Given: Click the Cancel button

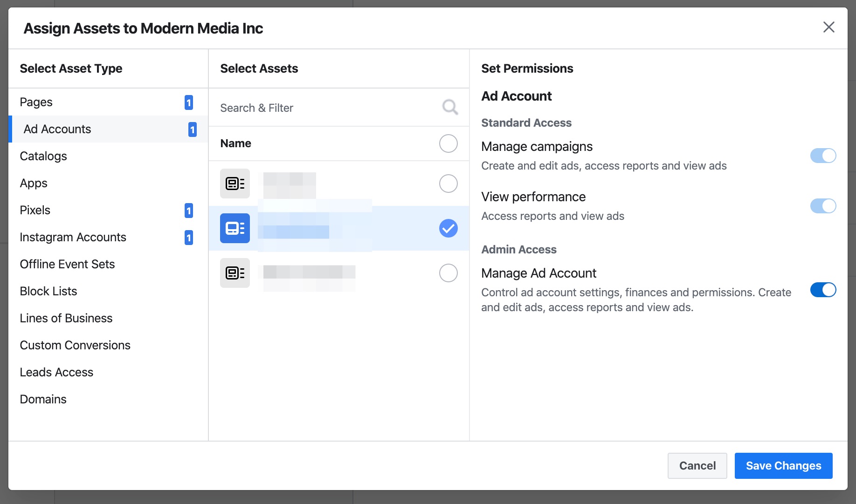Looking at the screenshot, I should tap(697, 466).
